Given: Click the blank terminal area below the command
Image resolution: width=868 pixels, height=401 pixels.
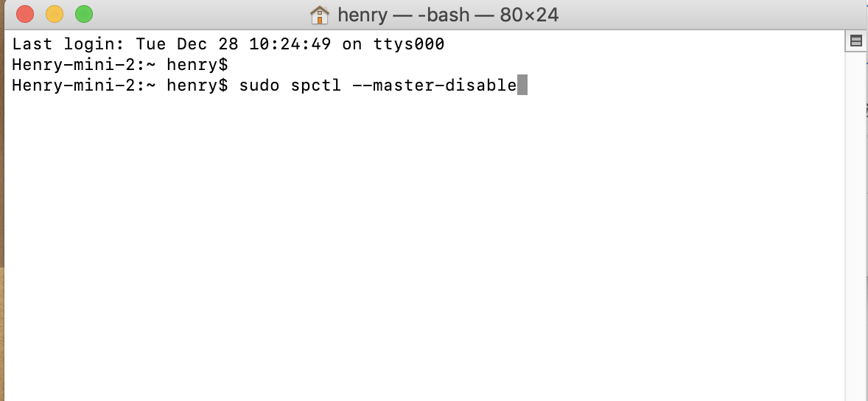Looking at the screenshot, I should tap(420, 243).
